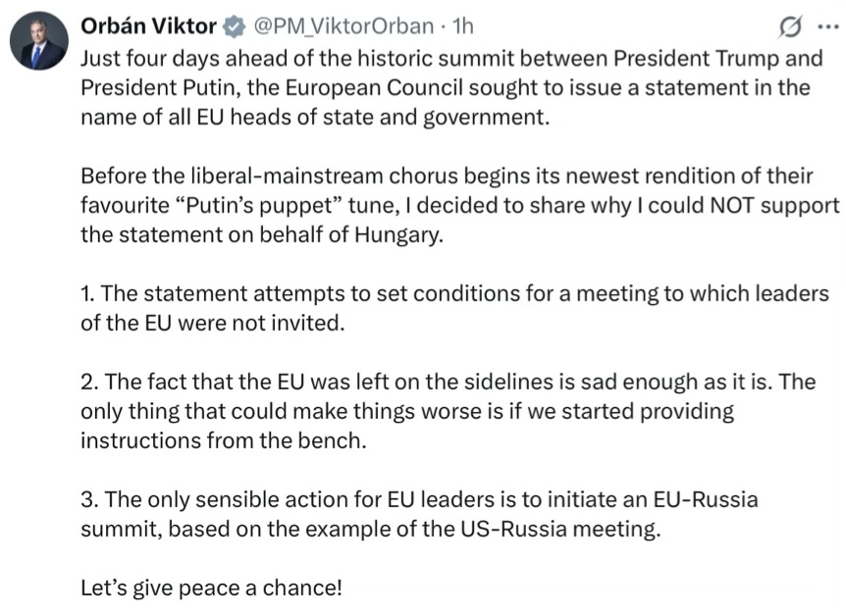Image resolution: width=846 pixels, height=616 pixels.
Task: Click the blue verified badge
Action: click(x=234, y=26)
